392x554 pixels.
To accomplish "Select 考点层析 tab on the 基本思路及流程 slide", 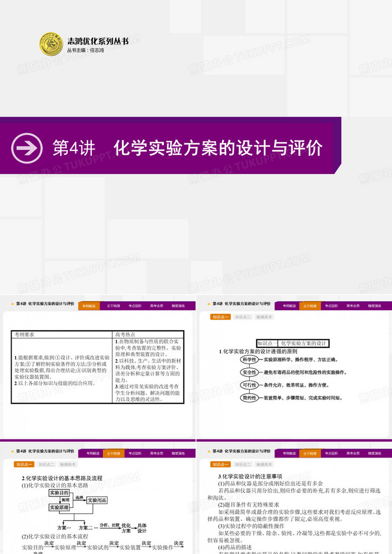I will tap(135, 453).
